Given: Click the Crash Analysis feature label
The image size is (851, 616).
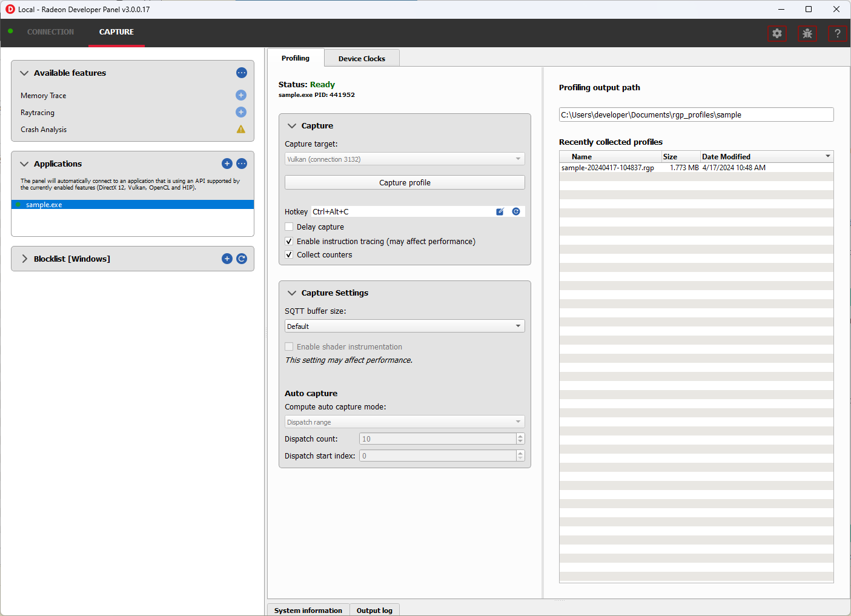Looking at the screenshot, I should pyautogui.click(x=44, y=130).
